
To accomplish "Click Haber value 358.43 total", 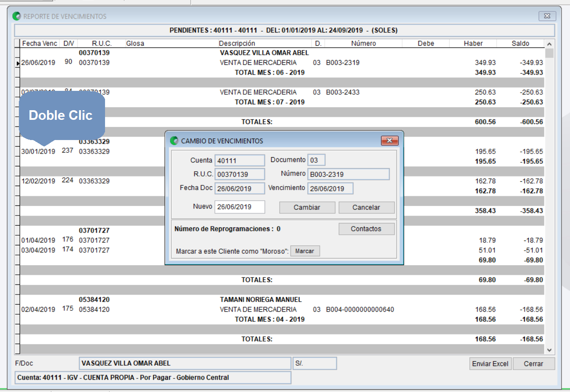I will coord(486,211).
